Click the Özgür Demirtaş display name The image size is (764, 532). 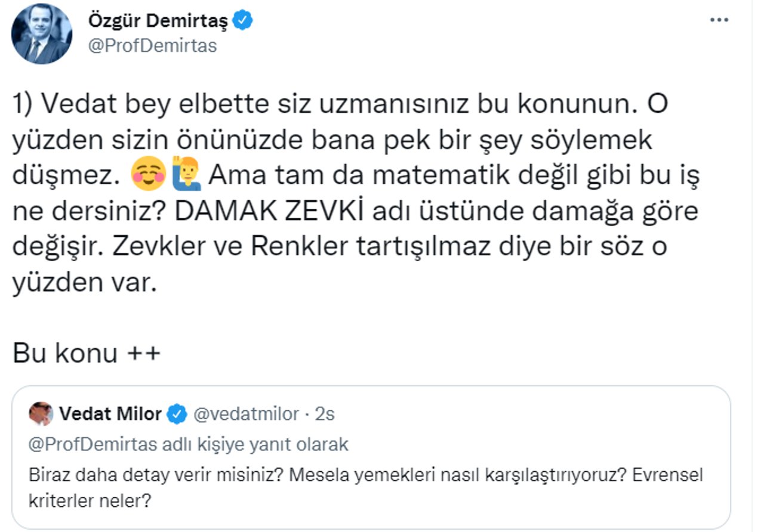tap(158, 20)
